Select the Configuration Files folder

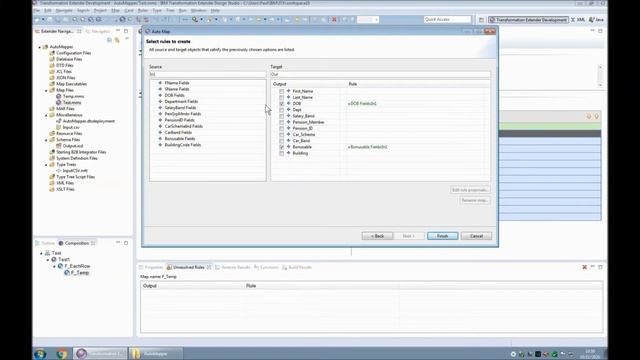point(73,53)
